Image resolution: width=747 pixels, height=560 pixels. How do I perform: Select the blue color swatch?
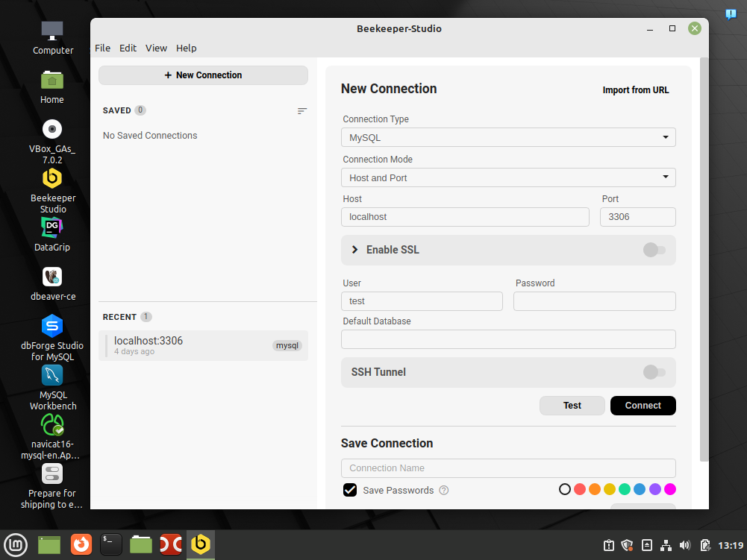[x=640, y=489]
